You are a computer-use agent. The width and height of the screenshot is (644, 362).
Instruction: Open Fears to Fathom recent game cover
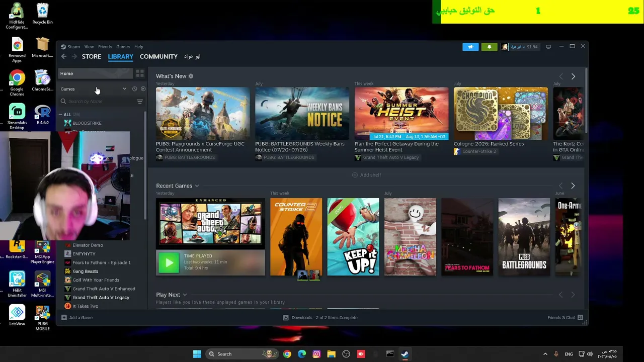click(x=467, y=237)
